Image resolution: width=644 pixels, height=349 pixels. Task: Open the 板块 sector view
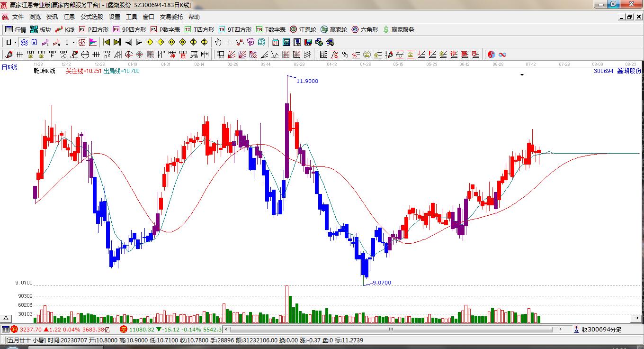(40, 29)
